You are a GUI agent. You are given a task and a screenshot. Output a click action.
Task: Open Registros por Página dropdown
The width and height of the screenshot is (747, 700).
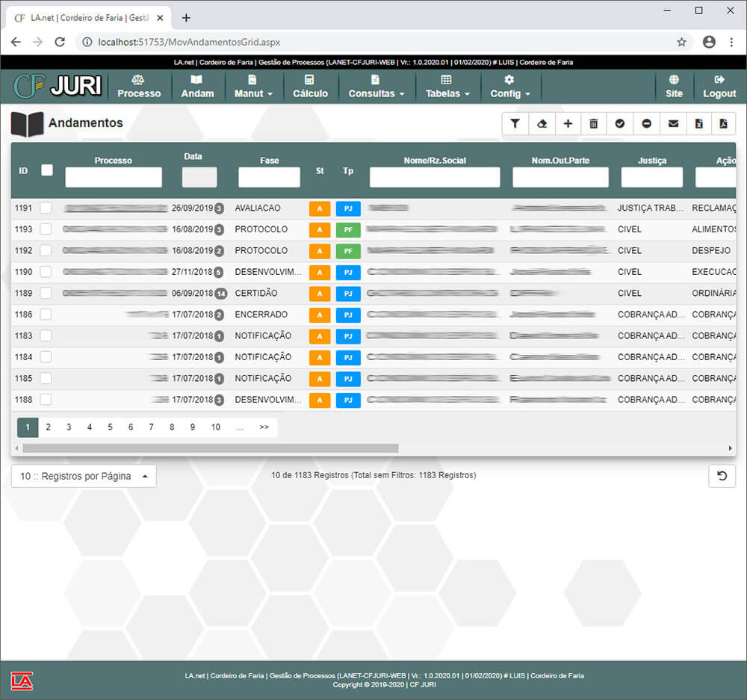(84, 476)
